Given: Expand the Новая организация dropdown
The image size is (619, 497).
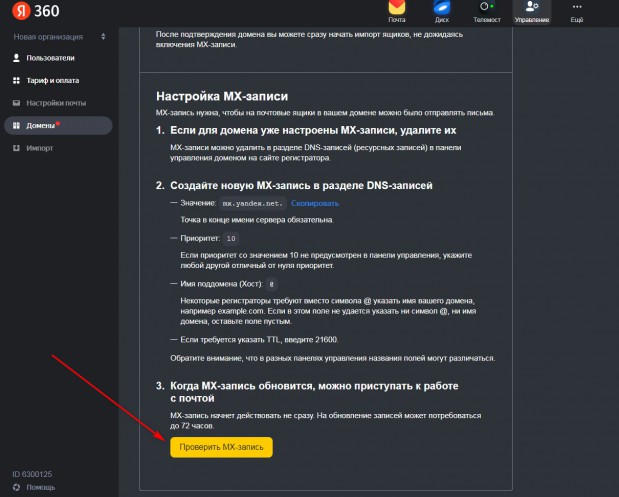Looking at the screenshot, I should [58, 37].
